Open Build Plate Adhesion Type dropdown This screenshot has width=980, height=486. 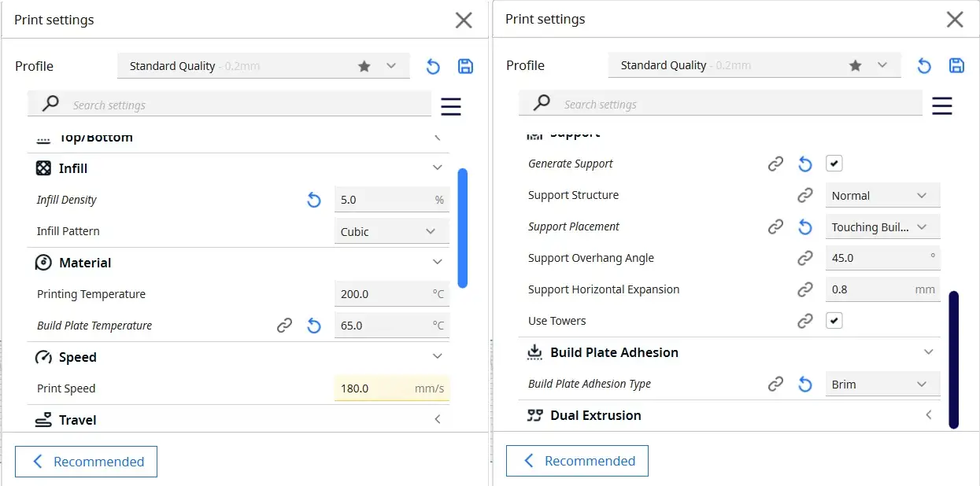point(882,385)
